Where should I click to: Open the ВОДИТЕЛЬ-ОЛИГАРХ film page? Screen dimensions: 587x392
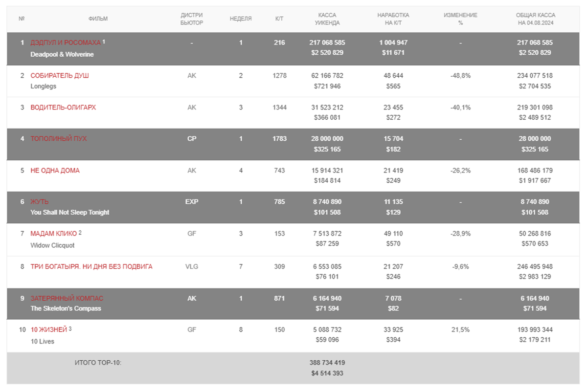[x=63, y=108]
